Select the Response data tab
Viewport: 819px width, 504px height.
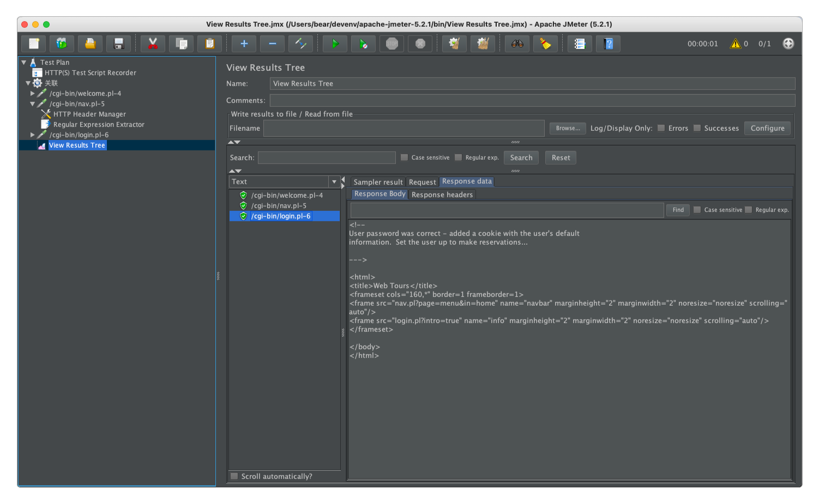(467, 181)
